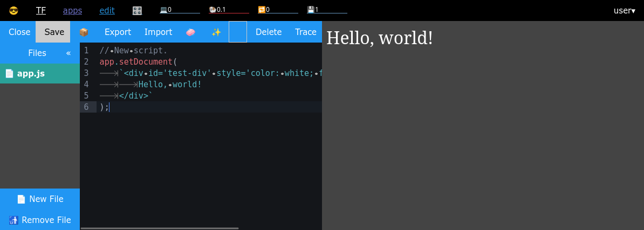Click the sheep memory stat indicator
The width and height of the screenshot is (644, 230).
(228, 10)
